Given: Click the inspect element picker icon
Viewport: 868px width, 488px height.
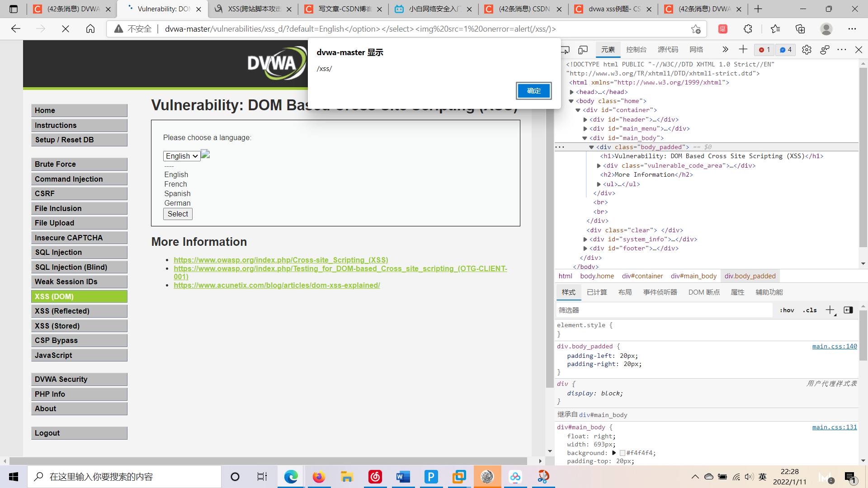Looking at the screenshot, I should tap(565, 50).
